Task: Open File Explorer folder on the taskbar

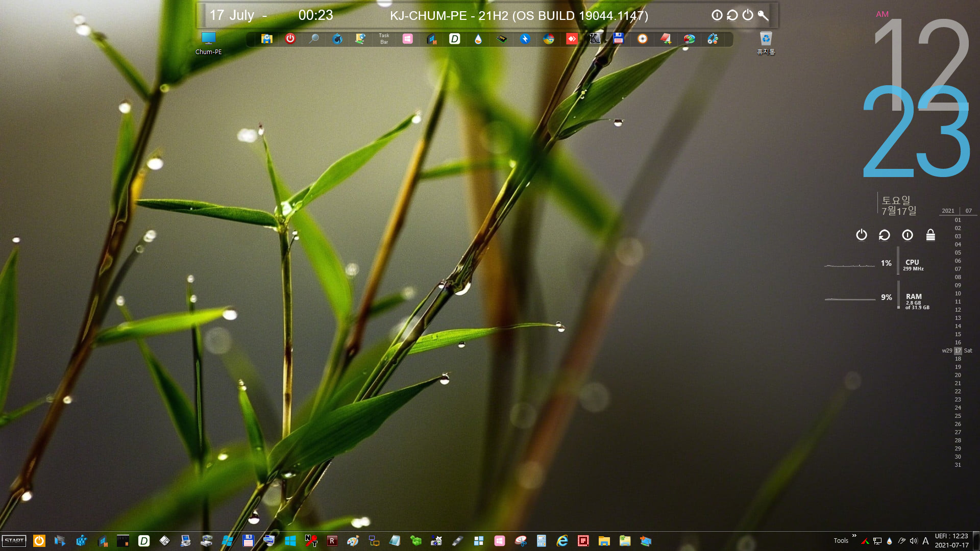Action: point(604,541)
